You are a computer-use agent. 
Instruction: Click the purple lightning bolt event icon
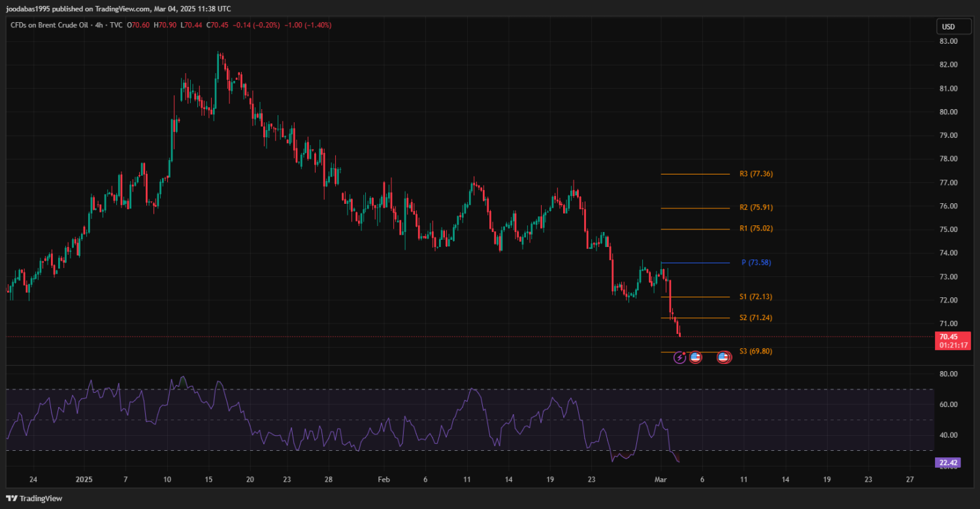click(679, 357)
